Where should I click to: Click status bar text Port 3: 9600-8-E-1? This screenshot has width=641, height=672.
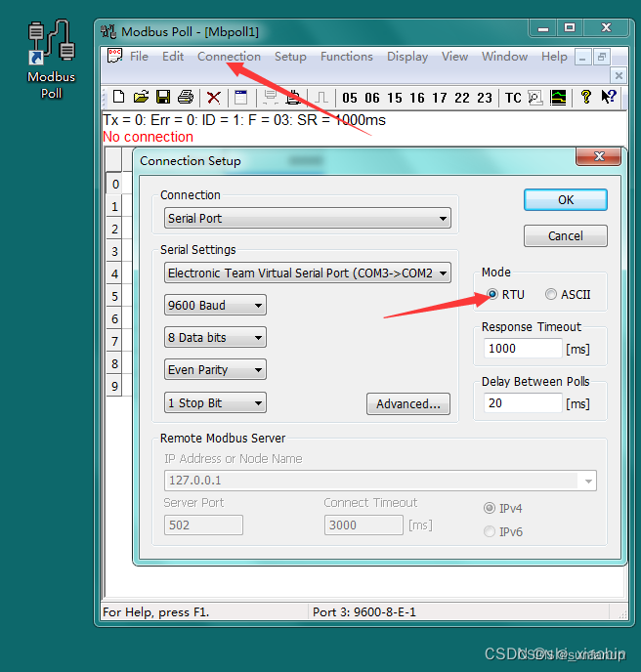(364, 612)
